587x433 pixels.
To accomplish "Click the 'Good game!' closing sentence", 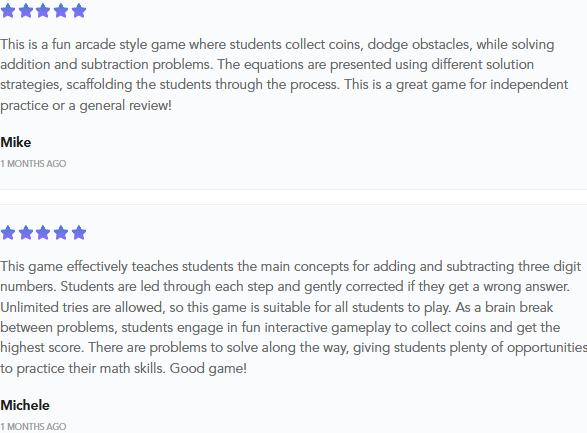I will tap(208, 368).
